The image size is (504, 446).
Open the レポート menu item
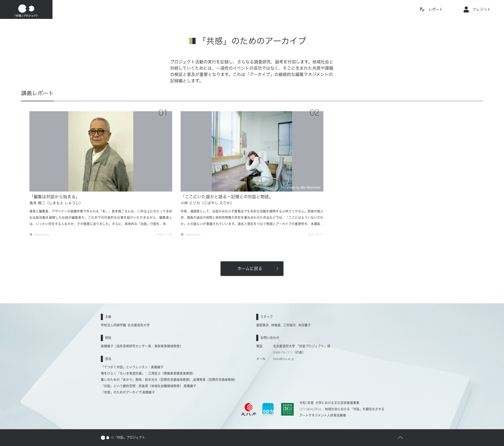pos(435,9)
